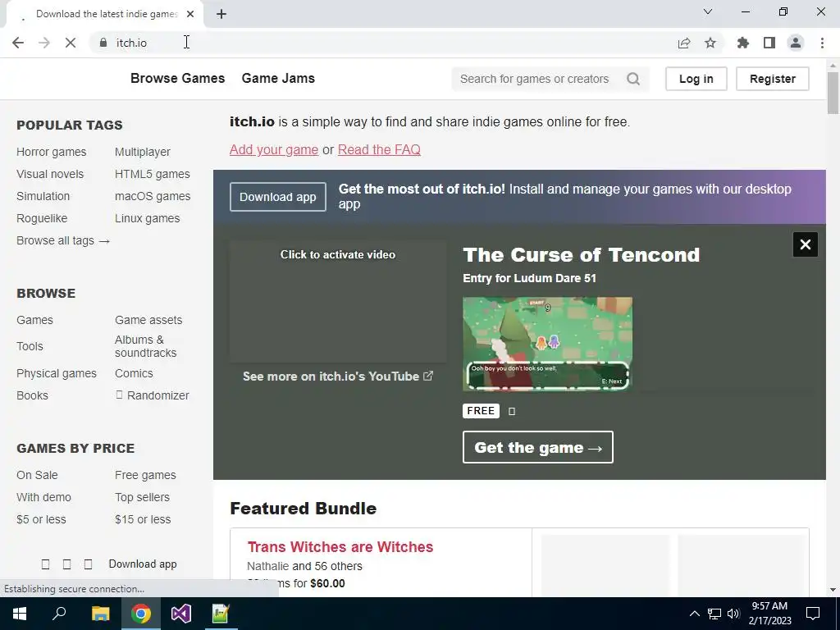Dismiss the featured game banner with X
The width and height of the screenshot is (840, 630).
pyautogui.click(x=806, y=244)
